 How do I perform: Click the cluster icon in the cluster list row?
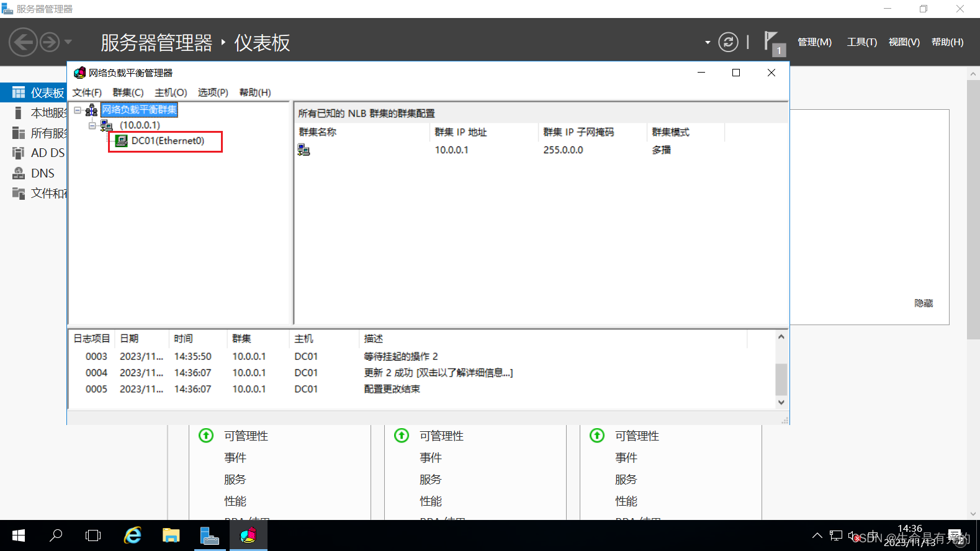click(x=303, y=150)
